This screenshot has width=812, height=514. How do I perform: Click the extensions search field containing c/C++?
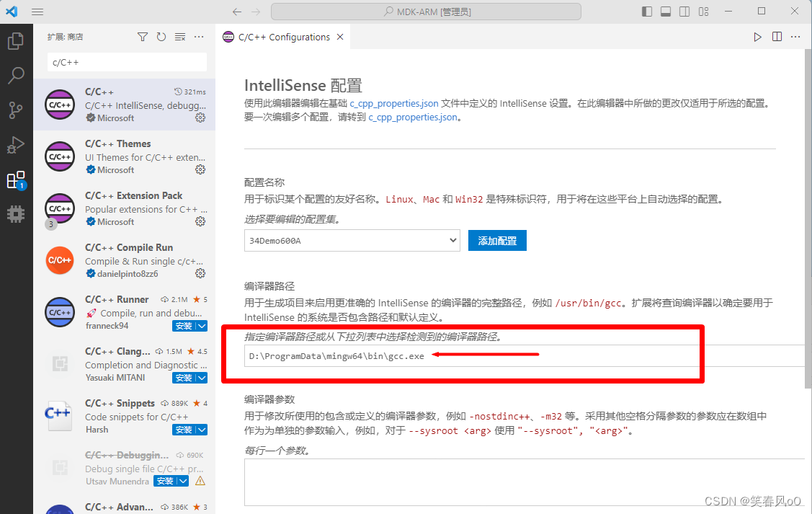point(127,62)
